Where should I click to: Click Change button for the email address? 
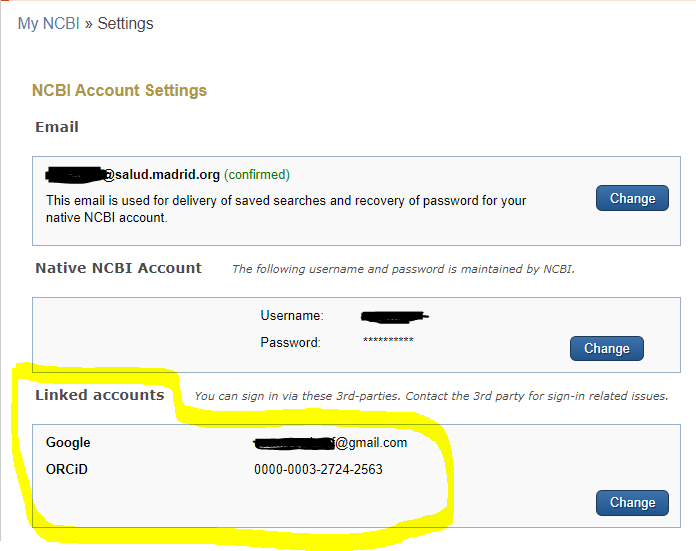[x=632, y=198]
